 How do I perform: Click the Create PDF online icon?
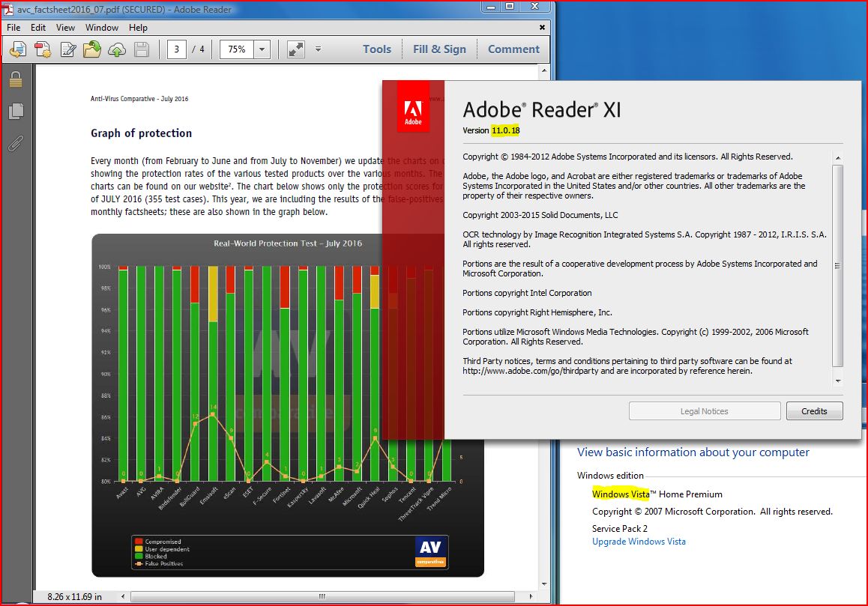click(x=43, y=49)
